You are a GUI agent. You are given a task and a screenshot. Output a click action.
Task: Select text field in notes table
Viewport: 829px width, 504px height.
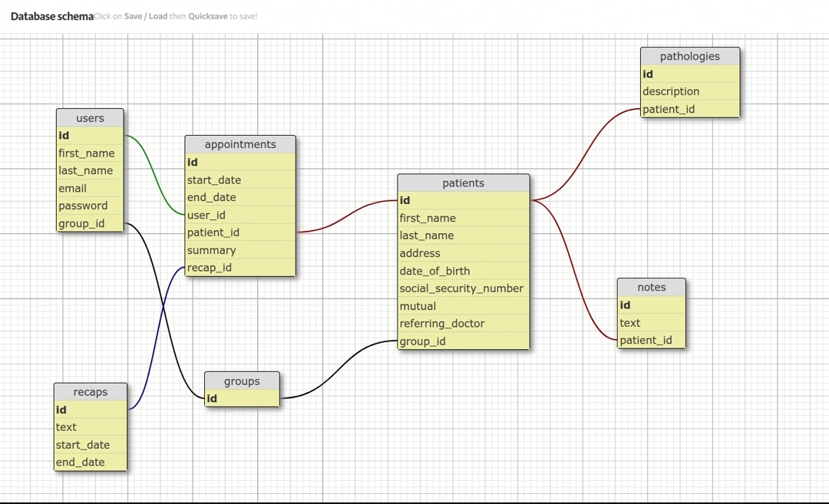pyautogui.click(x=652, y=323)
